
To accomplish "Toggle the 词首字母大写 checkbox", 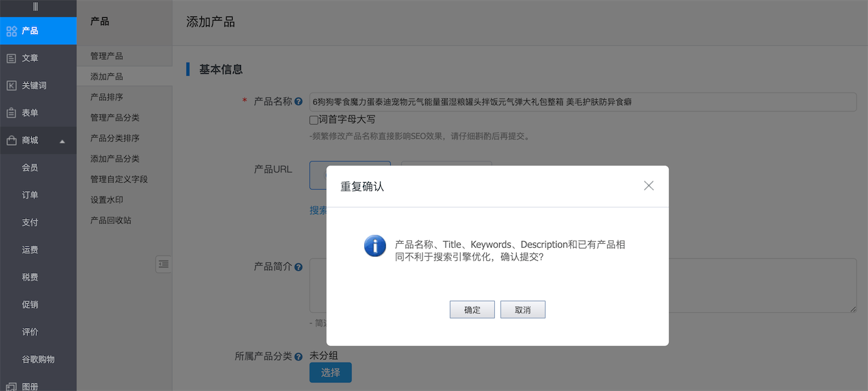I will coord(314,120).
